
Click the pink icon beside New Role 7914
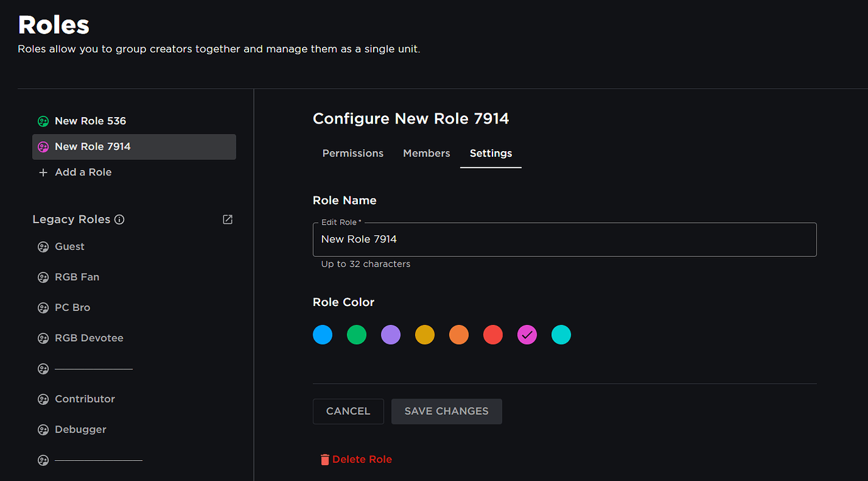coord(43,147)
